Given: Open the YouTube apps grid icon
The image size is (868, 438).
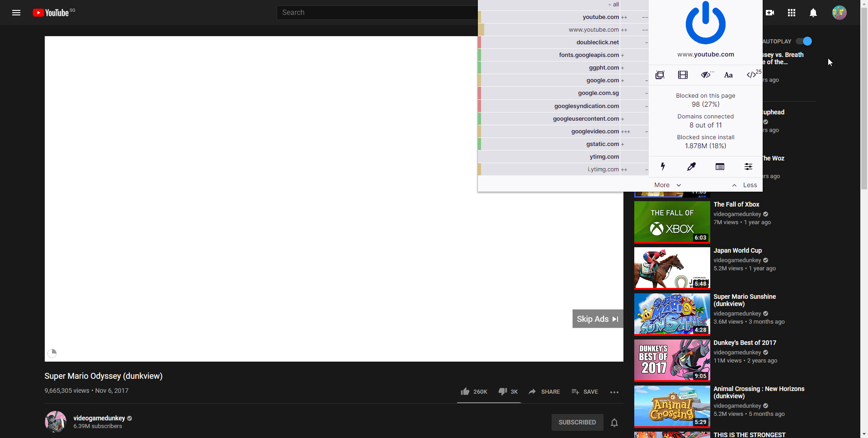Looking at the screenshot, I should coord(791,13).
